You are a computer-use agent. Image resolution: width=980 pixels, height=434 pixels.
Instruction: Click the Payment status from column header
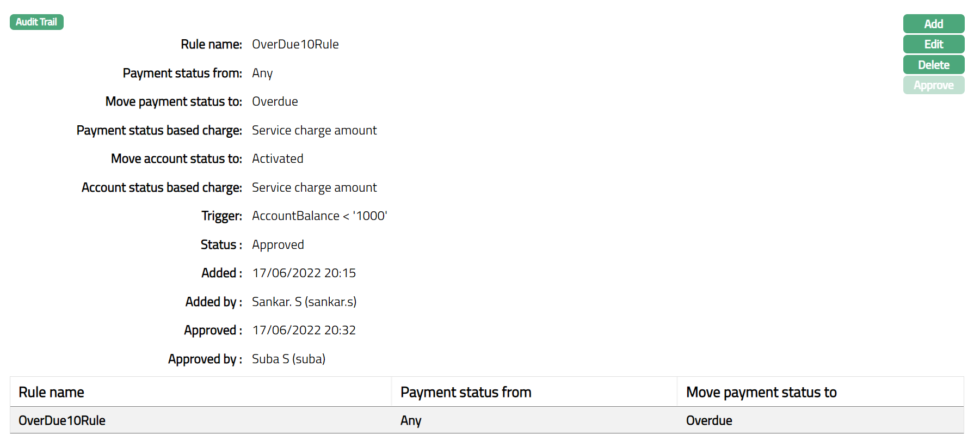465,392
